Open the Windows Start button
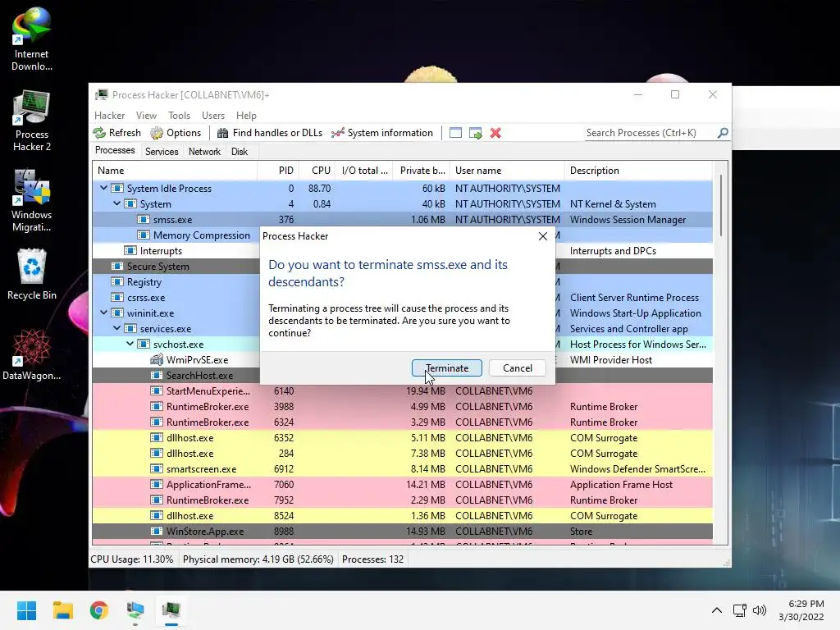The image size is (840, 630). click(x=26, y=610)
